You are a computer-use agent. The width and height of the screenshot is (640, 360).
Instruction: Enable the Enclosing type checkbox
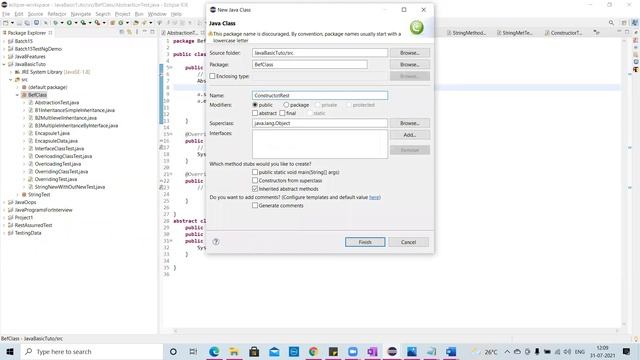pyautogui.click(x=212, y=76)
